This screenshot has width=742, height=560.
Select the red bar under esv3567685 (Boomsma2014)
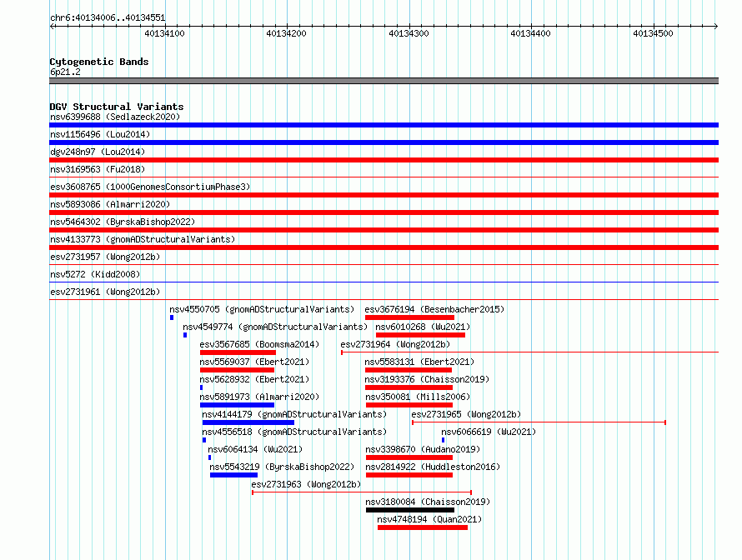click(238, 352)
